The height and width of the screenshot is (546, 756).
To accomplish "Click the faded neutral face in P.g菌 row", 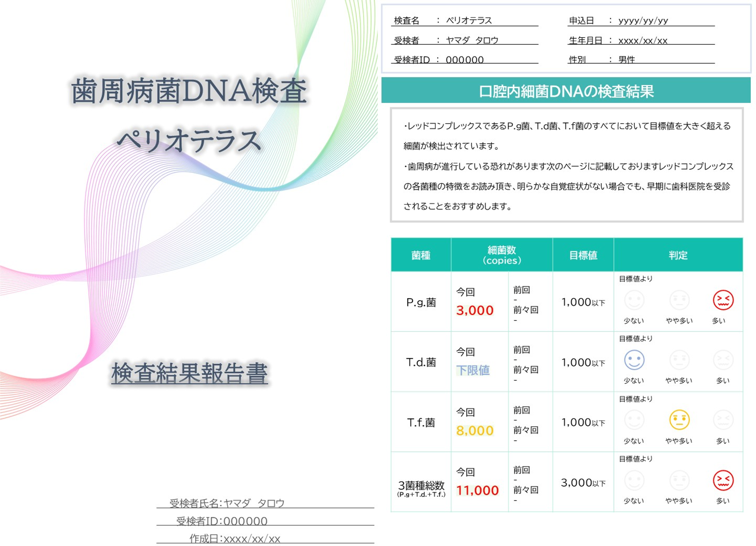I will (x=679, y=300).
